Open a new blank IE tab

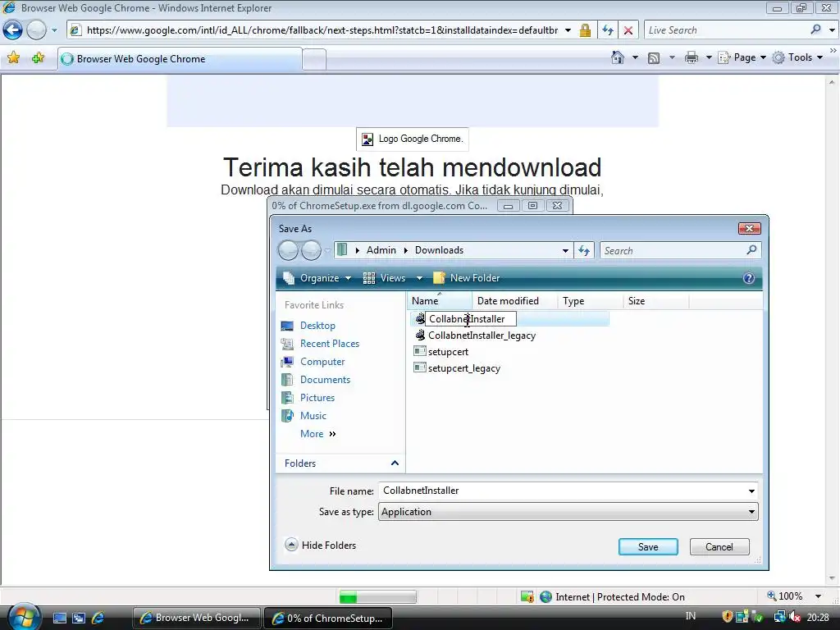[314, 59]
